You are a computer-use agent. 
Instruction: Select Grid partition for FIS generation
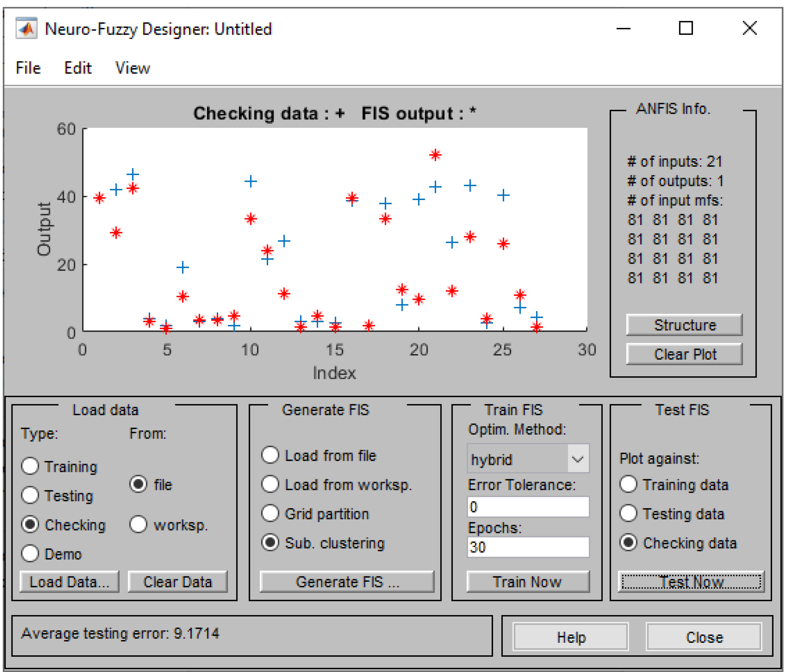(x=270, y=513)
